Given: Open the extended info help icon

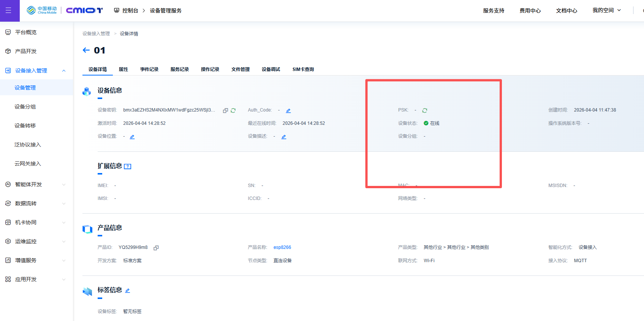Looking at the screenshot, I should (x=128, y=166).
